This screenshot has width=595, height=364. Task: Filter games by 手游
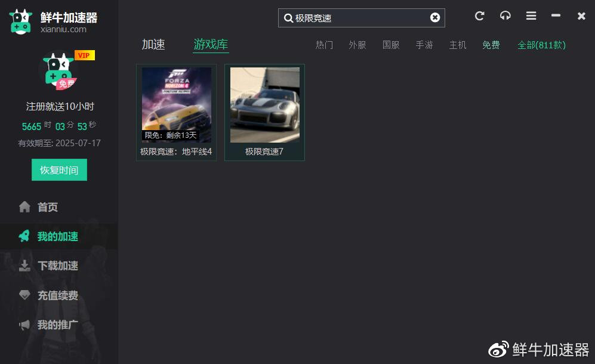[424, 45]
